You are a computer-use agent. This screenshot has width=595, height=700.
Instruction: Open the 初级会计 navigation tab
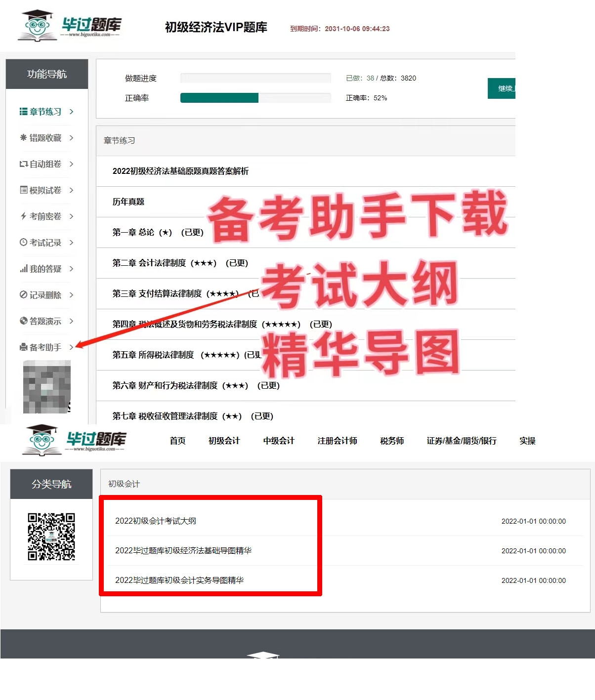pyautogui.click(x=224, y=441)
